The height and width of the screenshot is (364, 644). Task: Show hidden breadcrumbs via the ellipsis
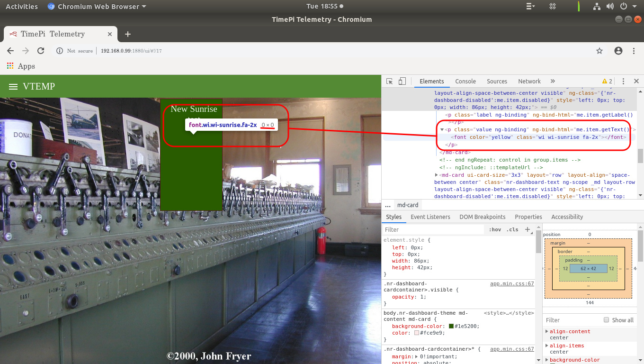pos(388,205)
